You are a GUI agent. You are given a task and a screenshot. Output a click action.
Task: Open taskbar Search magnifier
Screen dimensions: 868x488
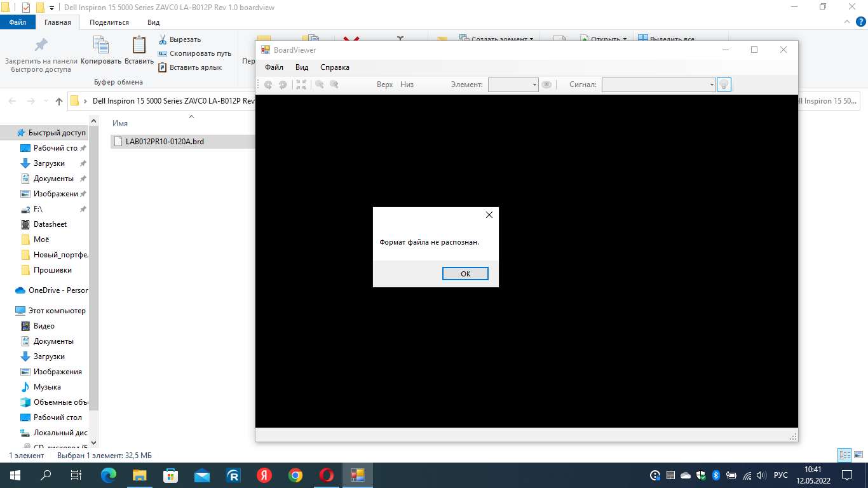click(46, 475)
